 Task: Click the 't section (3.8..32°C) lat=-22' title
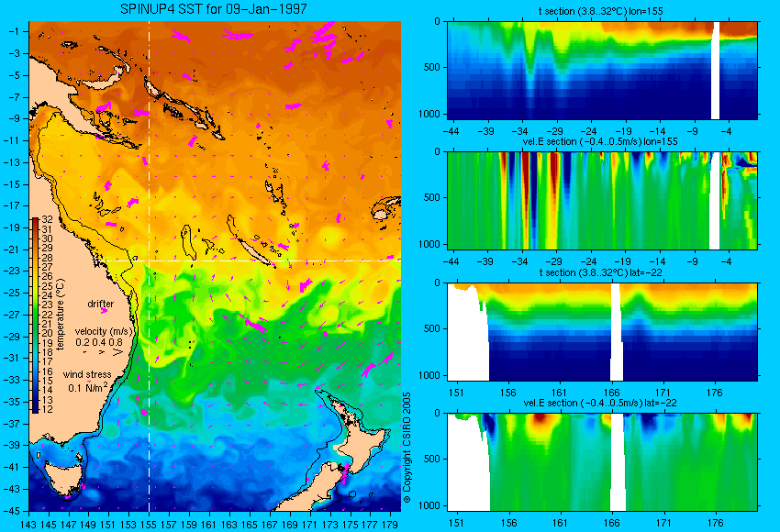coord(600,272)
